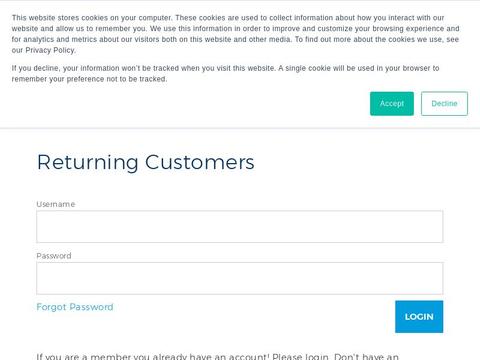Screen dimensions: 480x360
Task: Click the 'If you are a member' text
Action: [x=217, y=357]
